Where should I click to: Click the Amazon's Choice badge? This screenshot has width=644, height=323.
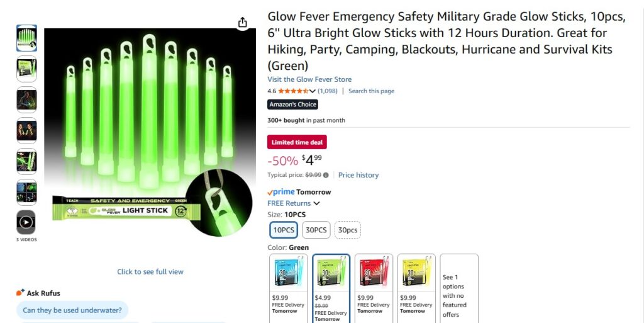pos(292,105)
